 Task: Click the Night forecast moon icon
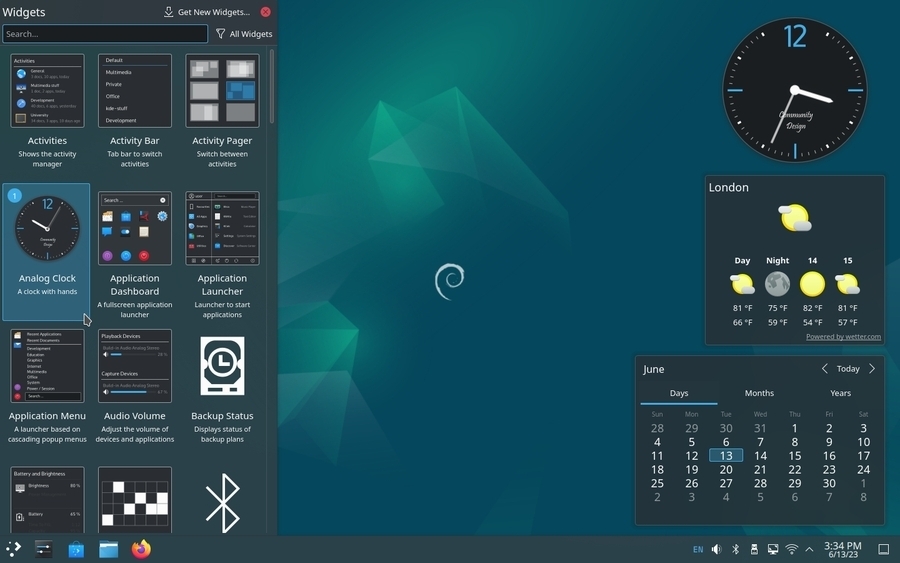(x=777, y=284)
